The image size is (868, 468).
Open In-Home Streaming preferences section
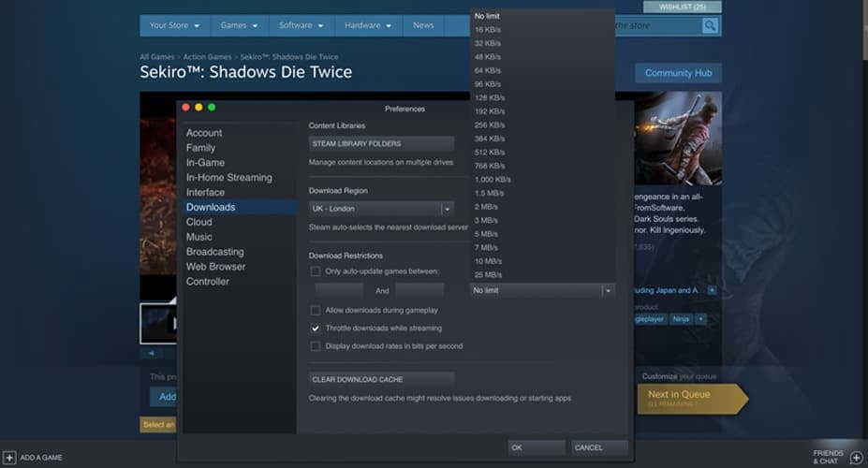240,178
